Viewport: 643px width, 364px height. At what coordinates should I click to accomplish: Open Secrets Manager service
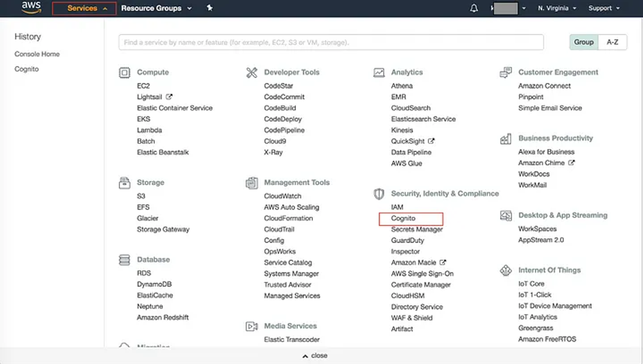pyautogui.click(x=417, y=229)
